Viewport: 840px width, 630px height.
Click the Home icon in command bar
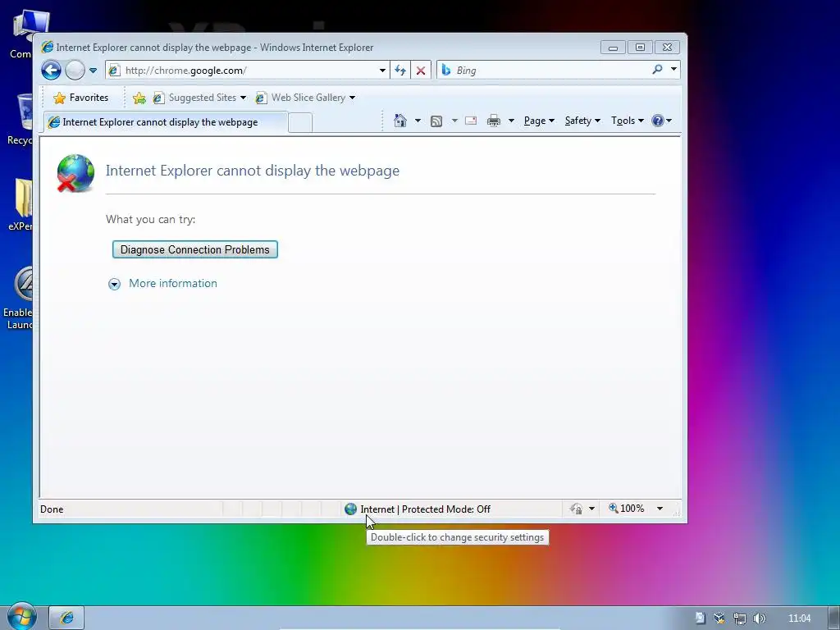pyautogui.click(x=400, y=121)
